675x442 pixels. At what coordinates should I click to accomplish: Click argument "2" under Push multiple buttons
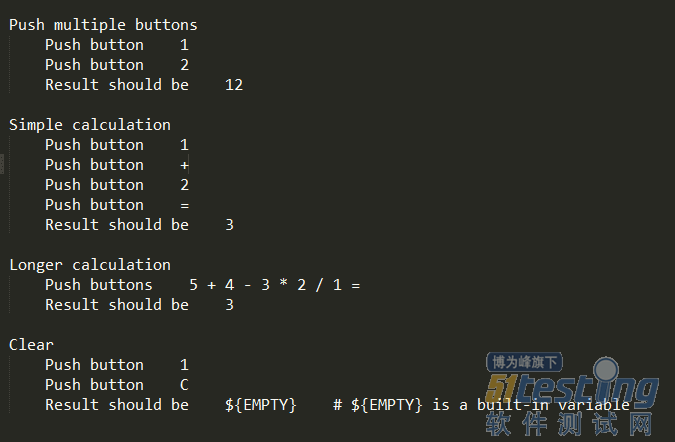coord(185,65)
